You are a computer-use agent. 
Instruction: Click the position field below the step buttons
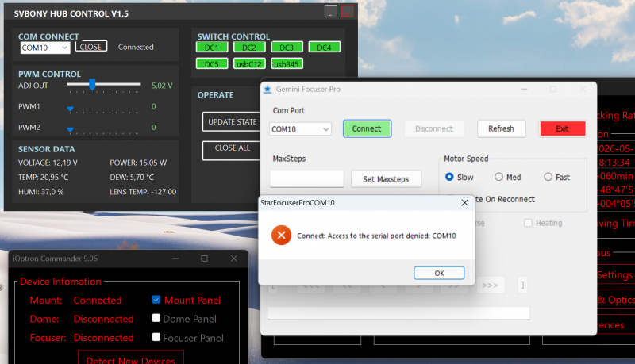coord(399,312)
